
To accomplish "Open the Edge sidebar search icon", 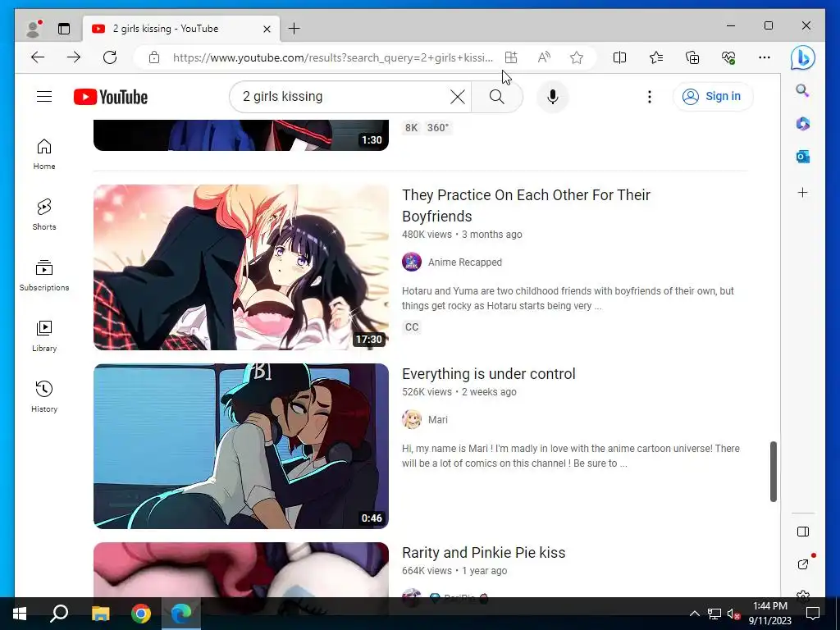I will [x=802, y=90].
